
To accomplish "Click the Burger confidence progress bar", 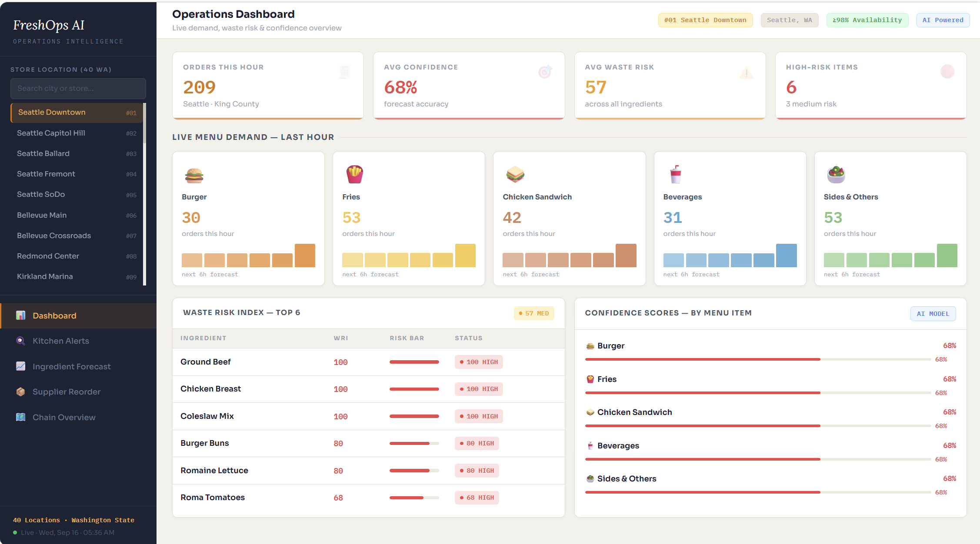I will (758, 359).
